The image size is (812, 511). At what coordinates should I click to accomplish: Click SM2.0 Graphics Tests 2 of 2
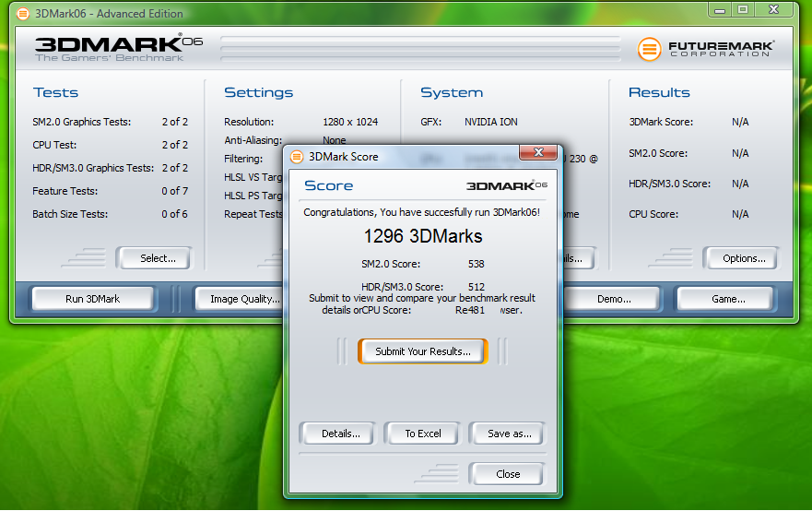[174, 122]
